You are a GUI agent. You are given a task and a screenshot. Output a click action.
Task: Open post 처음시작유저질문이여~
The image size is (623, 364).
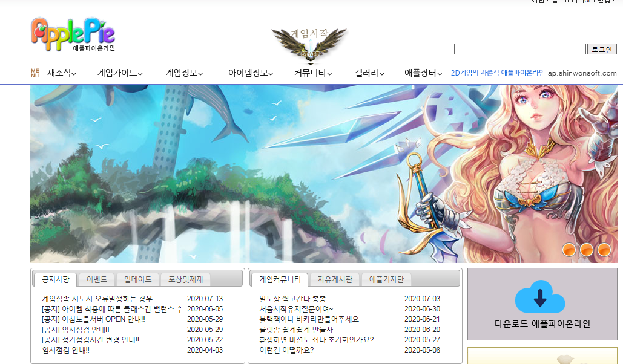point(296,309)
